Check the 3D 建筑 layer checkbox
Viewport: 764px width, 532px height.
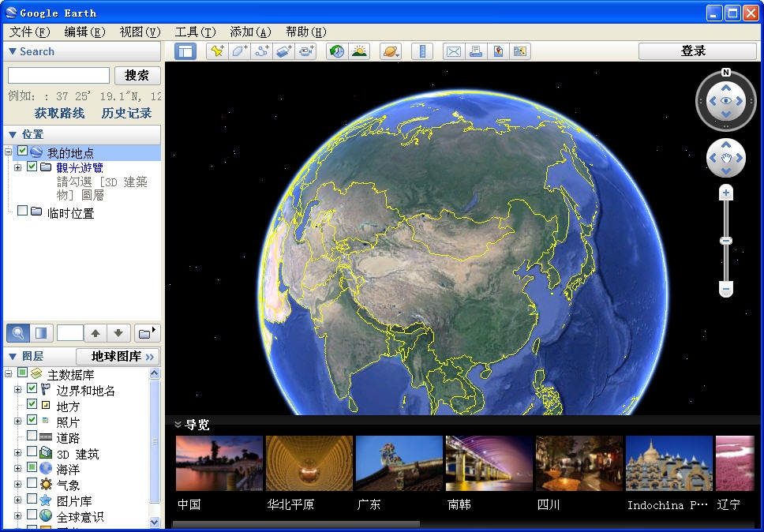(x=32, y=452)
